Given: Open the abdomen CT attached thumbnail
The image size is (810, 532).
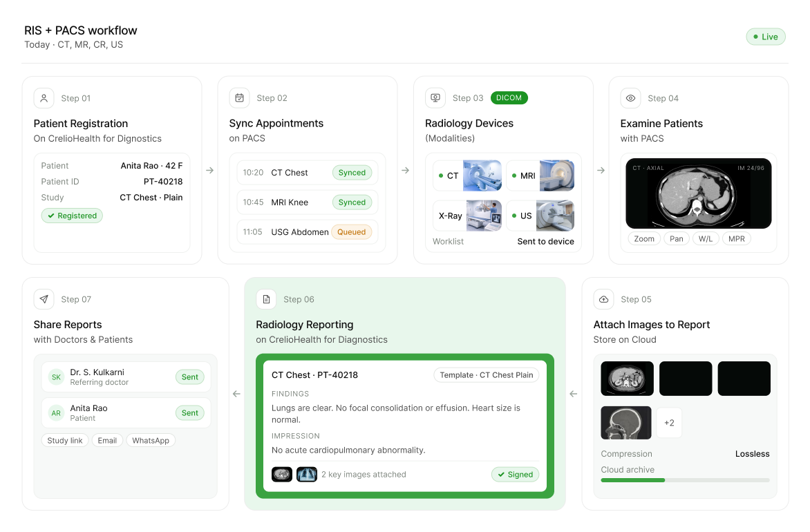Looking at the screenshot, I should pos(627,379).
